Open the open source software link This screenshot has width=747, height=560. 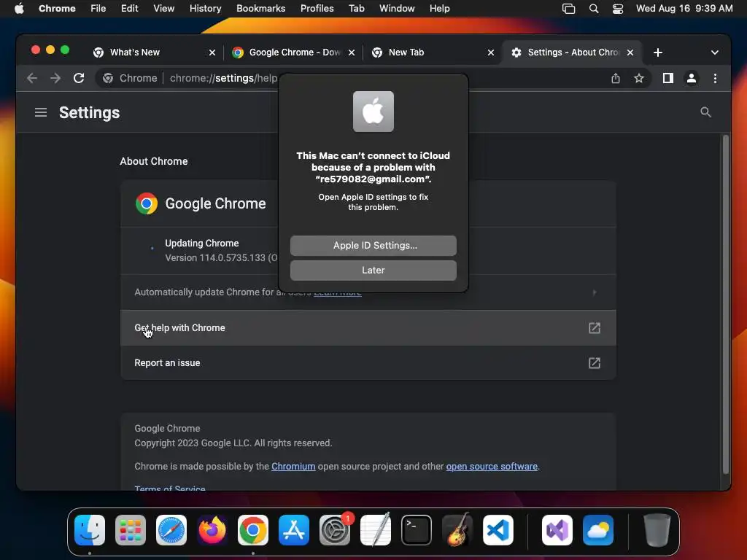[x=492, y=467]
